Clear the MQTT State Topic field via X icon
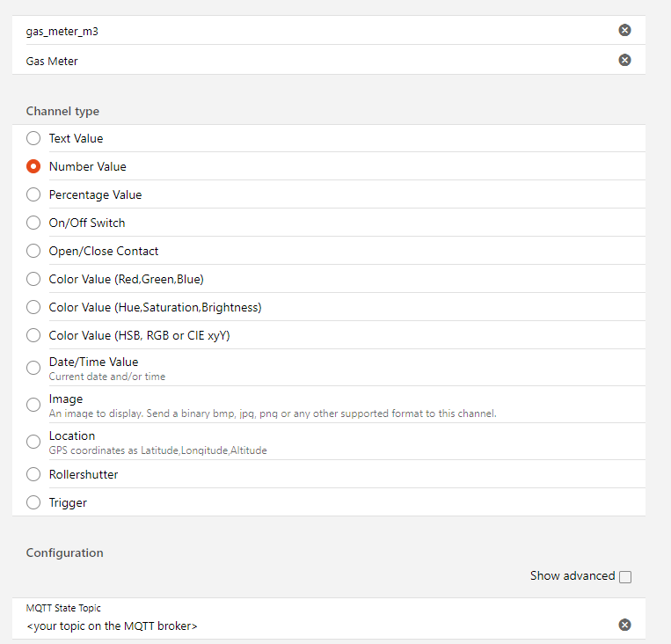 pyautogui.click(x=624, y=625)
